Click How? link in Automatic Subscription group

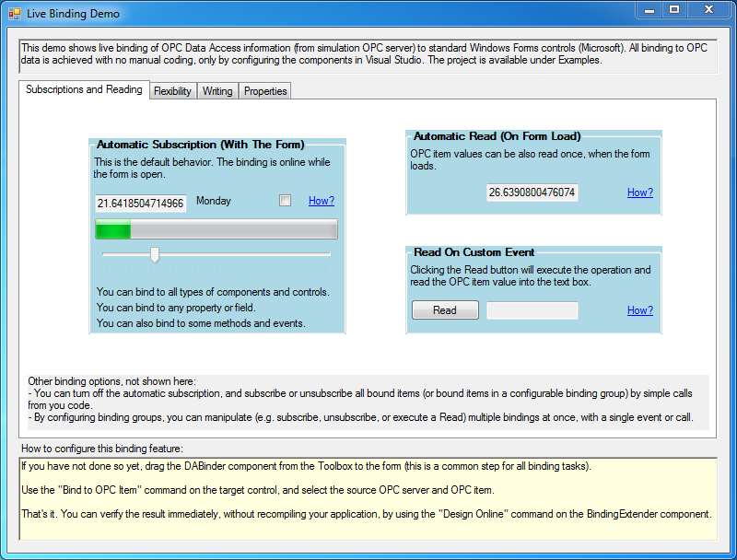pyautogui.click(x=321, y=201)
